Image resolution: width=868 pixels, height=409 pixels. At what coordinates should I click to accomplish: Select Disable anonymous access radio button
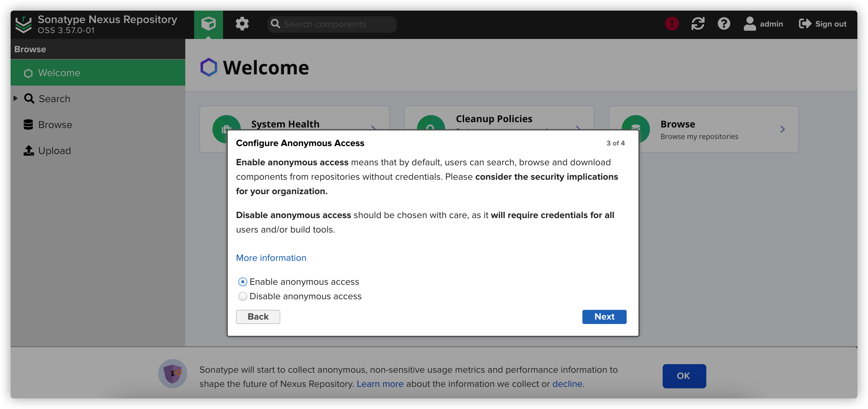[x=243, y=296]
